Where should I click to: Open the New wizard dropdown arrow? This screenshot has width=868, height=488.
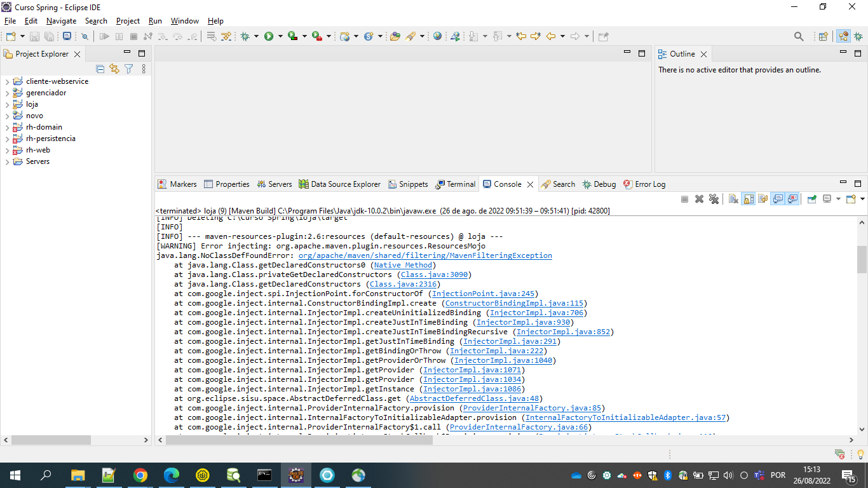22,36
